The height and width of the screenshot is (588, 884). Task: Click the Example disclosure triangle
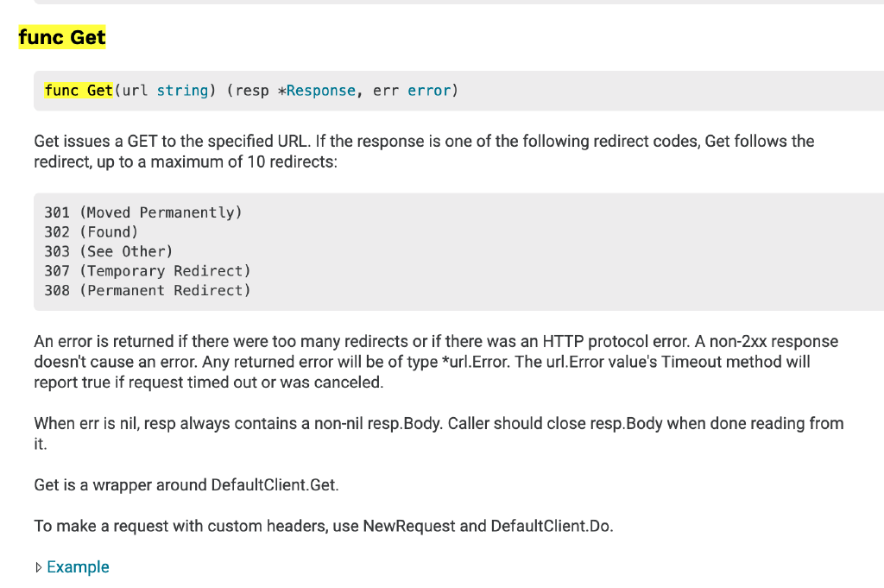pyautogui.click(x=40, y=567)
